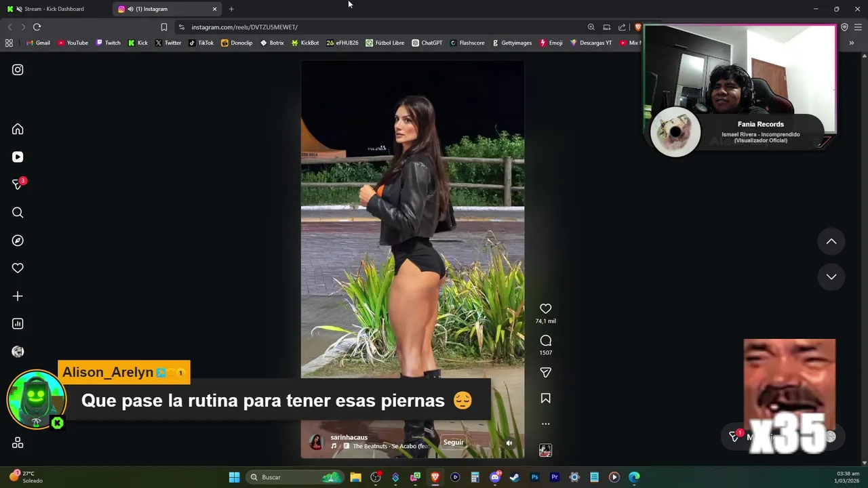Create a new post with the plus icon
Image resolution: width=868 pixels, height=488 pixels.
click(x=18, y=296)
